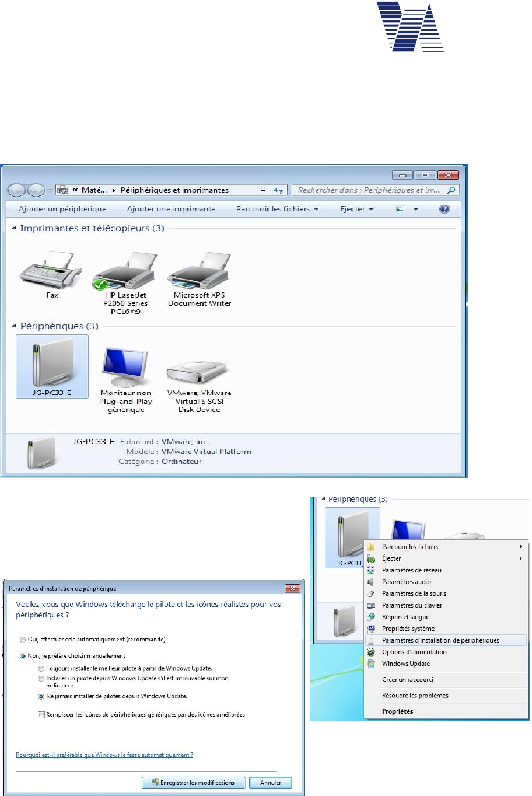Click Ordinateur category value in details pane
The width and height of the screenshot is (532, 796).
(181, 462)
